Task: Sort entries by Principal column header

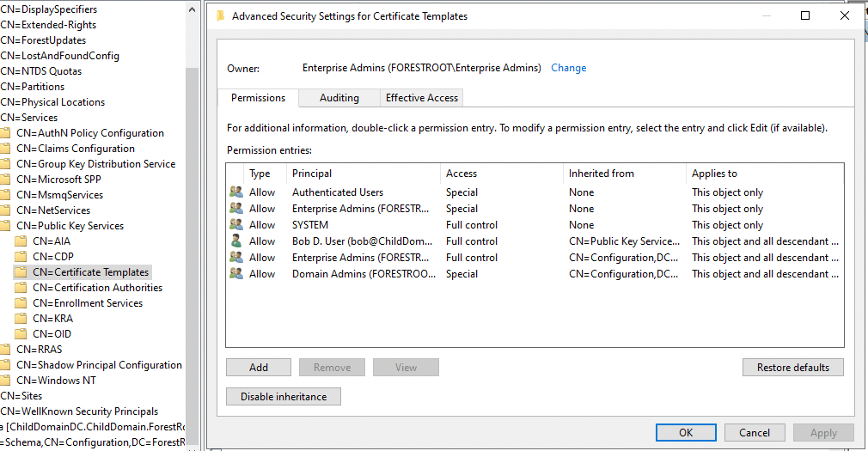Action: coord(312,174)
